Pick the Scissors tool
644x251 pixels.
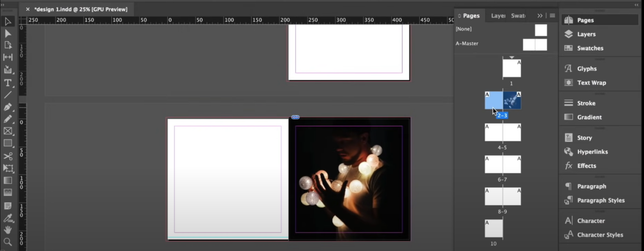click(x=8, y=156)
